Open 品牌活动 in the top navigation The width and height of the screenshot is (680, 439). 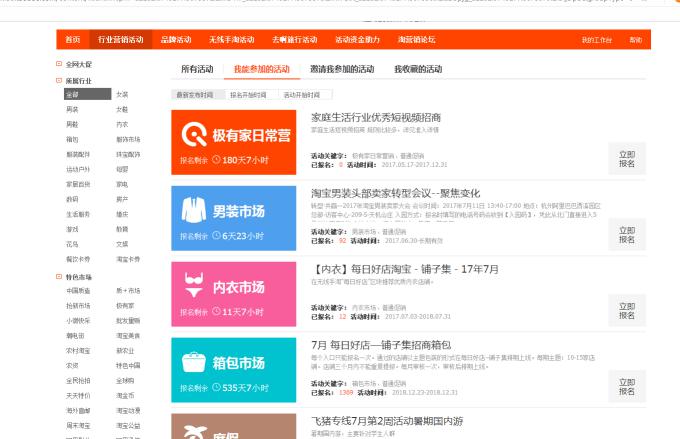(x=176, y=40)
